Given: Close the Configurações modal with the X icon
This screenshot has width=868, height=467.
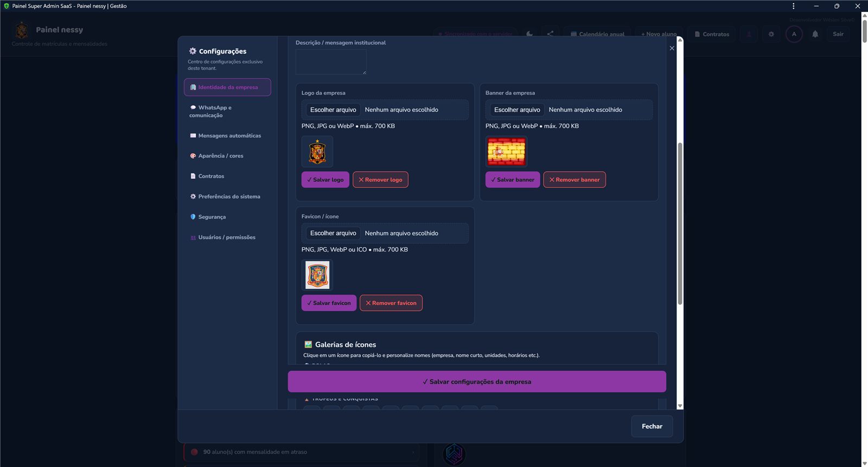Looking at the screenshot, I should point(672,48).
